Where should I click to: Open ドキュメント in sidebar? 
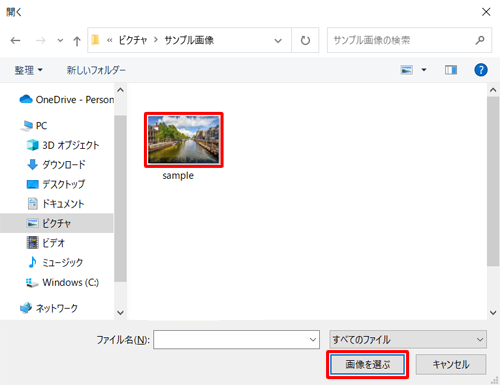pos(55,204)
